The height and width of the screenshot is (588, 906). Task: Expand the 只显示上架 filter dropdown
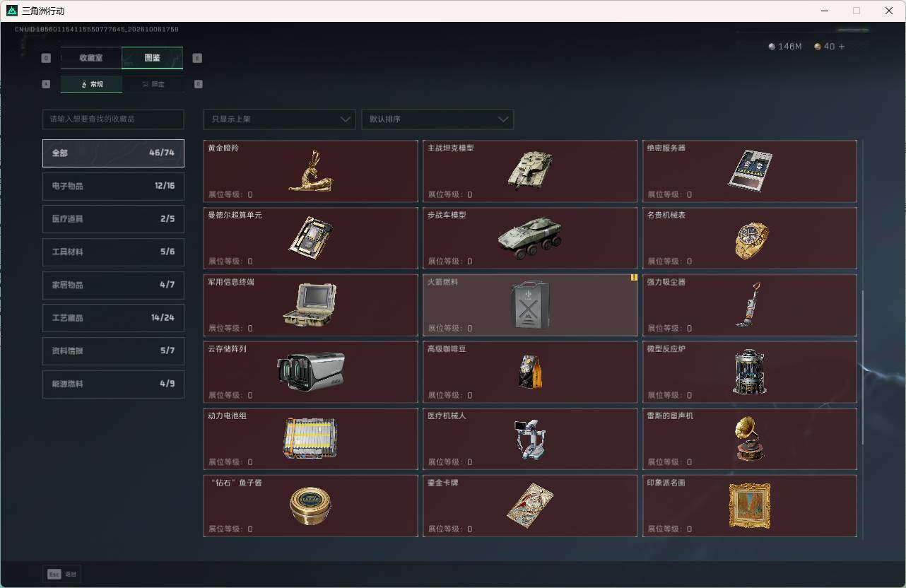tap(279, 119)
